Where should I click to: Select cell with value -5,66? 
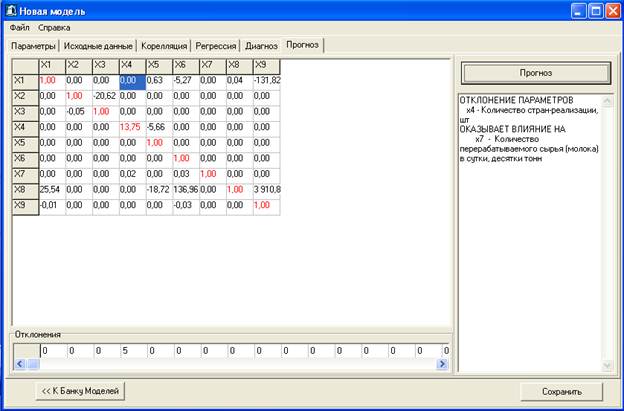(x=159, y=129)
